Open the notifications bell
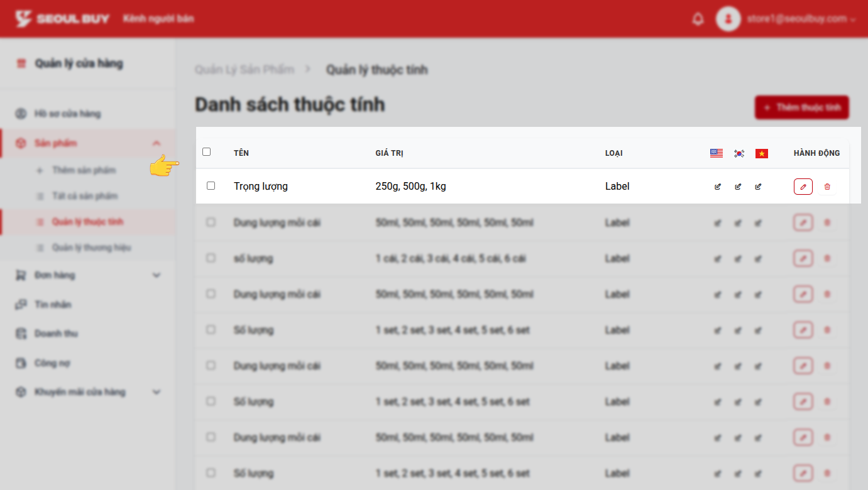The height and width of the screenshot is (490, 868). (x=698, y=19)
